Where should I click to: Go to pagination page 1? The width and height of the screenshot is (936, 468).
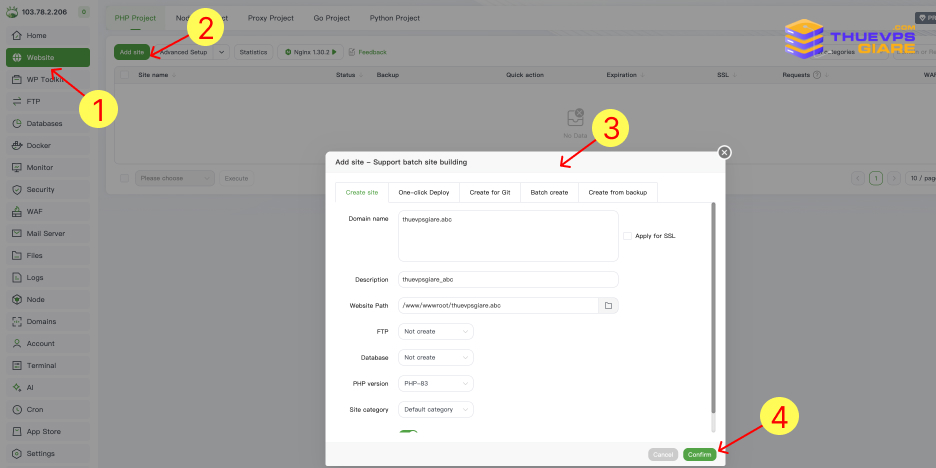(876, 178)
